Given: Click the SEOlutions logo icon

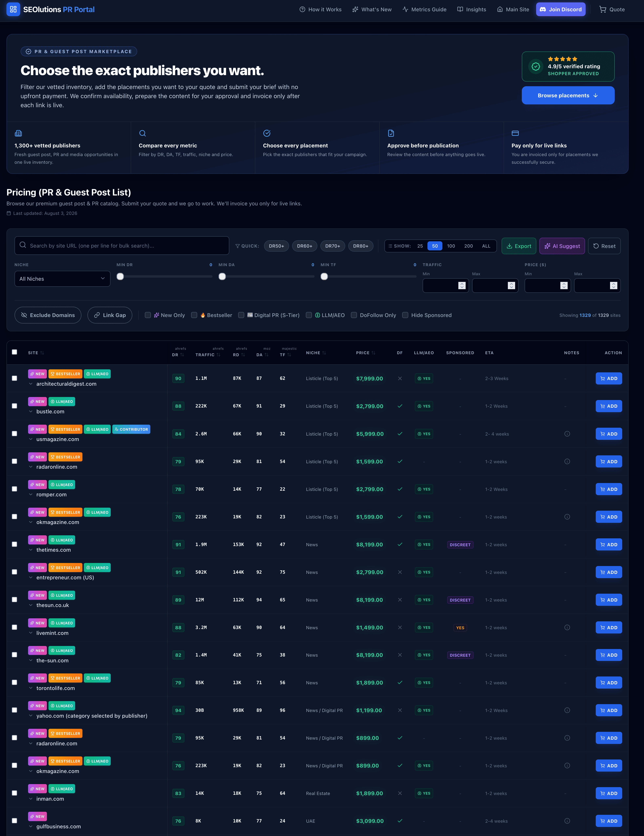Looking at the screenshot, I should pos(13,9).
